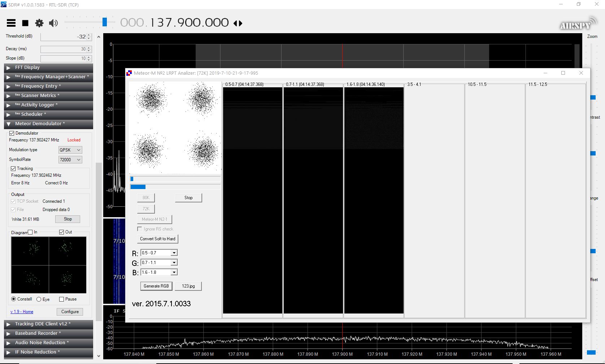Check Ignore RS check checkbox
This screenshot has height=364, width=605.
140,229
